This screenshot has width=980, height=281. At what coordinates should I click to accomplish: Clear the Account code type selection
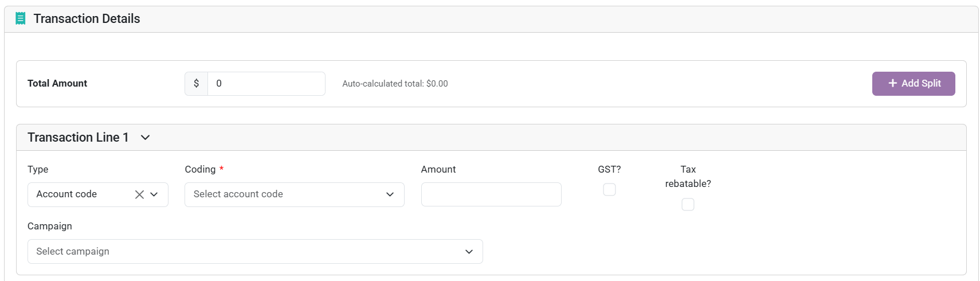[x=139, y=194]
